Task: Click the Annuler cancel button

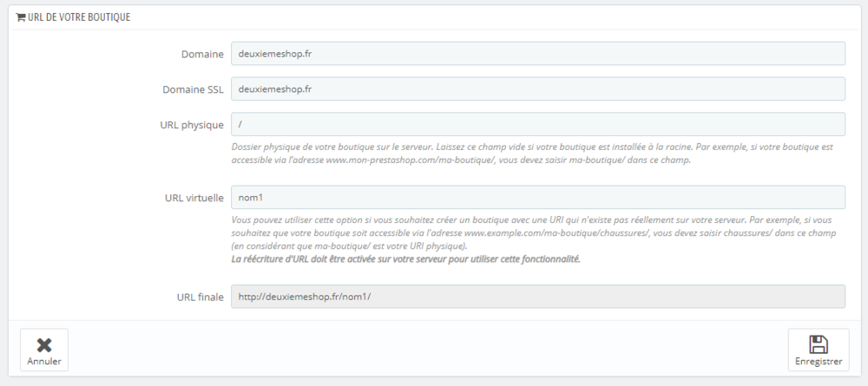Action: click(44, 350)
